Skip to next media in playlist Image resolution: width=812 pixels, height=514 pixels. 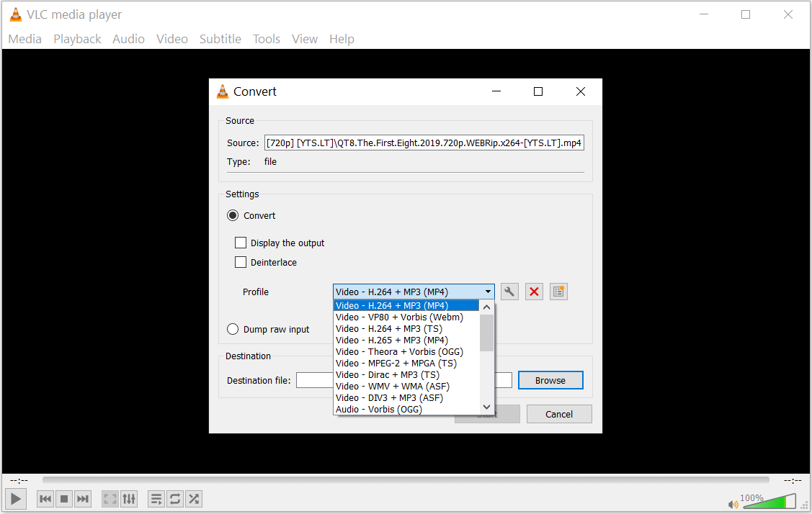(83, 499)
